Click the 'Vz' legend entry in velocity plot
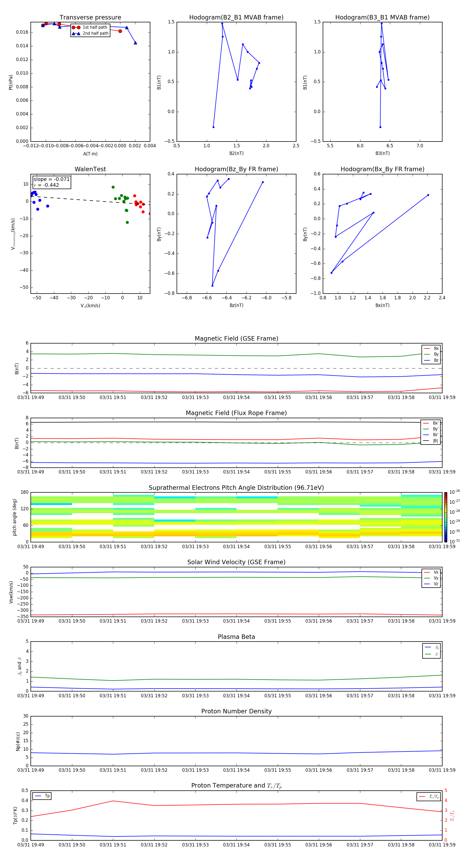The width and height of the screenshot is (473, 868). [x=431, y=584]
